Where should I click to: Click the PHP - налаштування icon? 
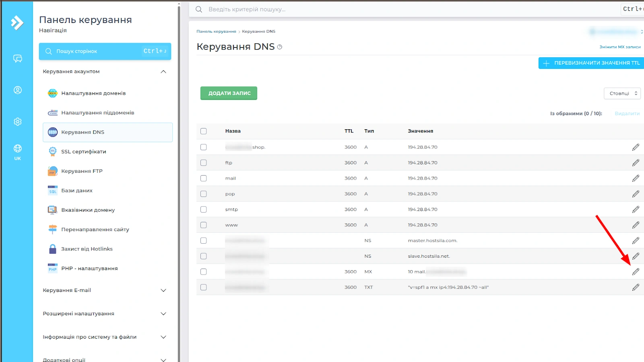53,268
